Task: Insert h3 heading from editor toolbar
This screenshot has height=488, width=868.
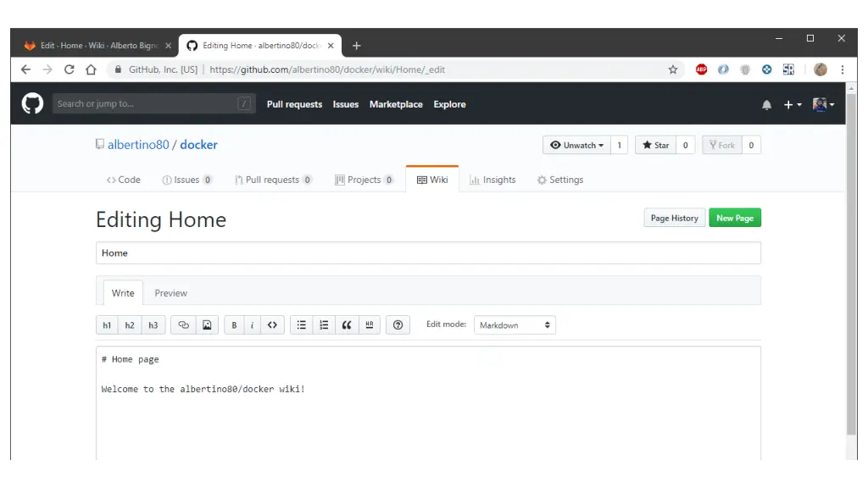Action: point(153,324)
